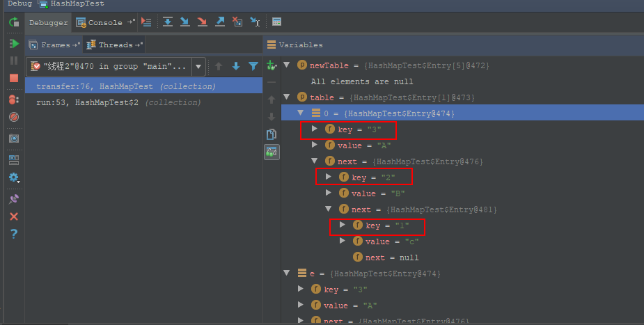Get thread dump camera icon
644x325 pixels.
coord(14,138)
